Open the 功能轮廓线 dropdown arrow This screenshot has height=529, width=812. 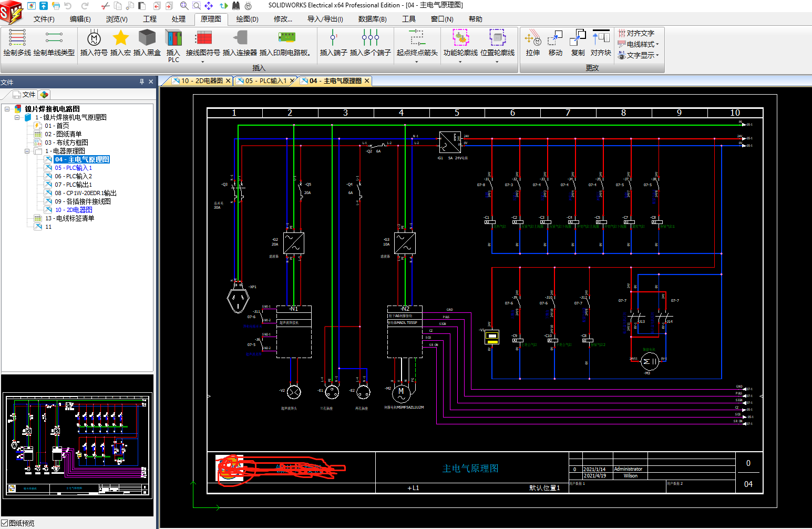[460, 62]
